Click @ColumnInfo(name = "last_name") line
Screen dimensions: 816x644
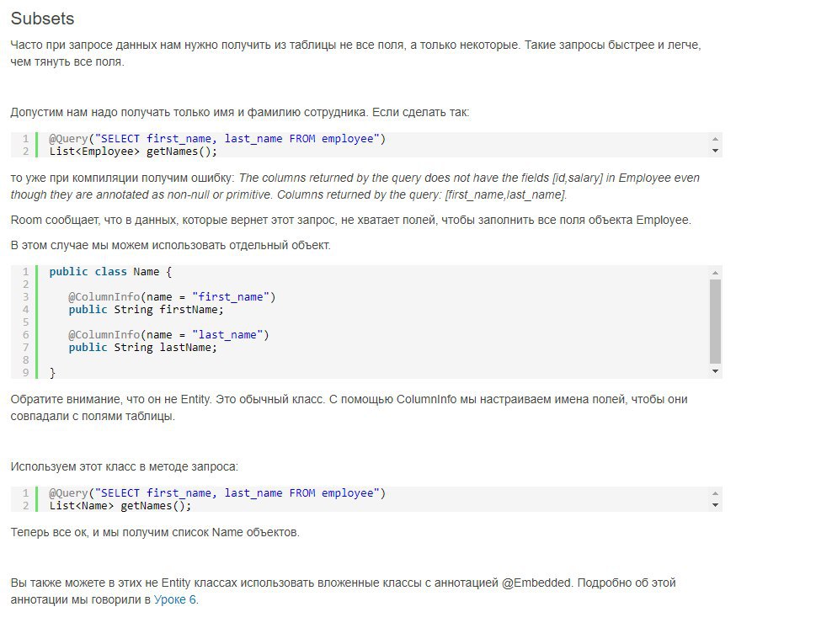pyautogui.click(x=168, y=335)
